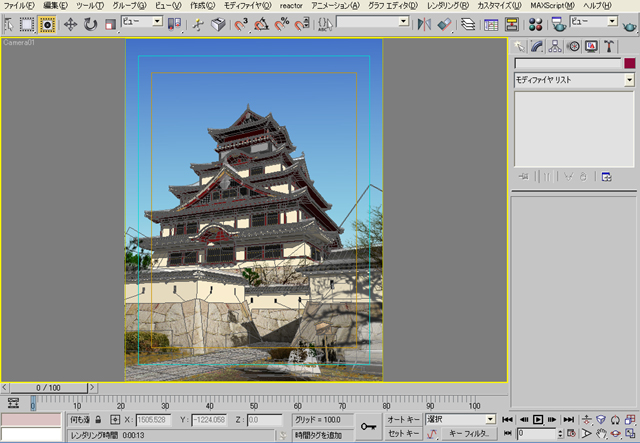Open the Utilities hammer panel tab
Screen dimensions: 640x443
[607, 46]
